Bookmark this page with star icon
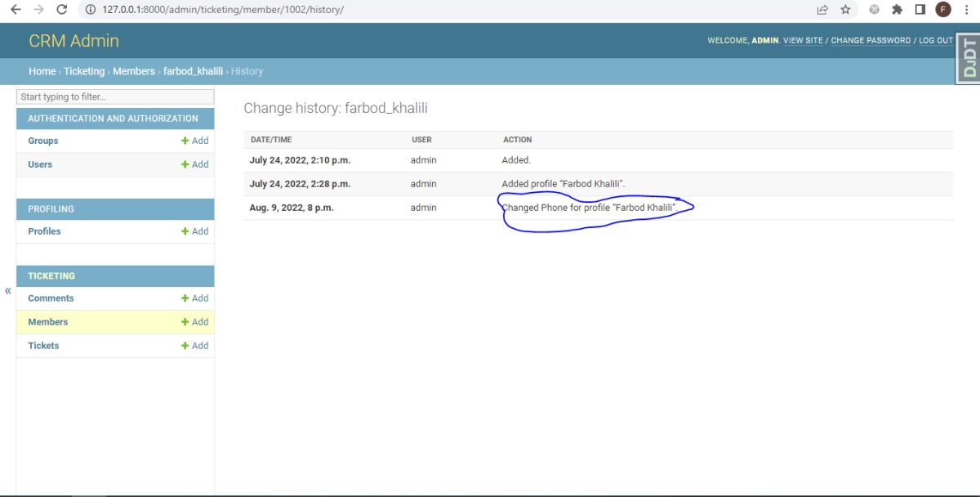 [x=845, y=10]
